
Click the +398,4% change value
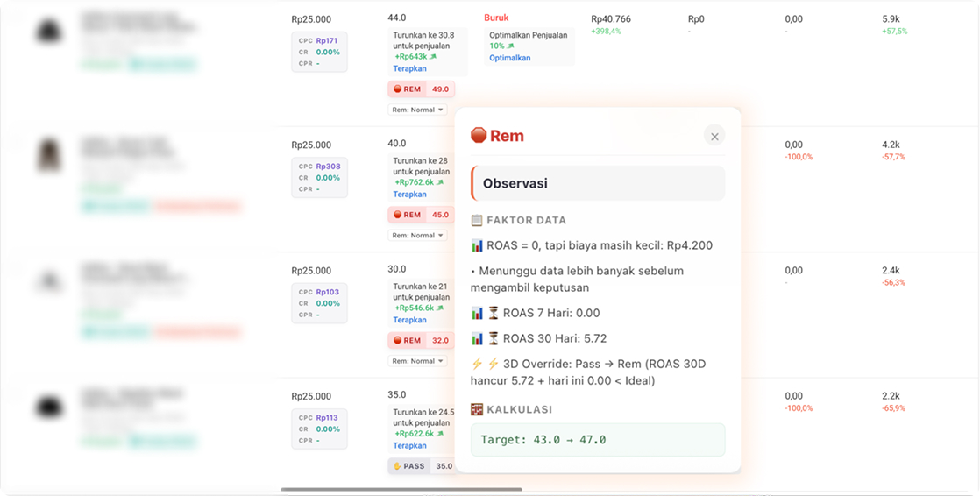607,32
